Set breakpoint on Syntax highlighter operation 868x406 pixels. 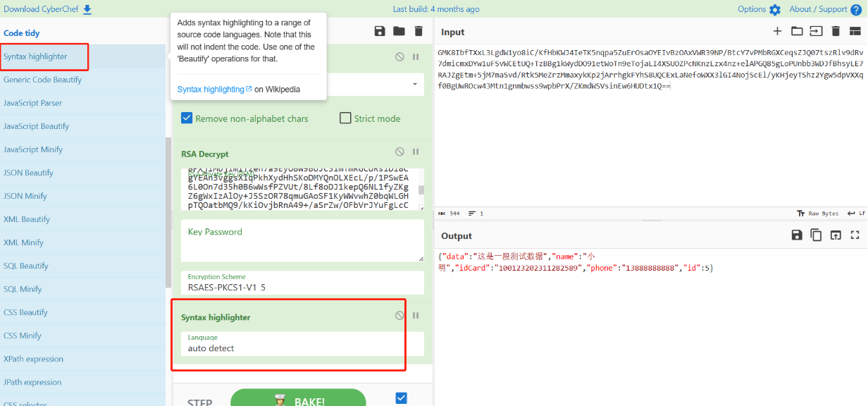tap(416, 315)
